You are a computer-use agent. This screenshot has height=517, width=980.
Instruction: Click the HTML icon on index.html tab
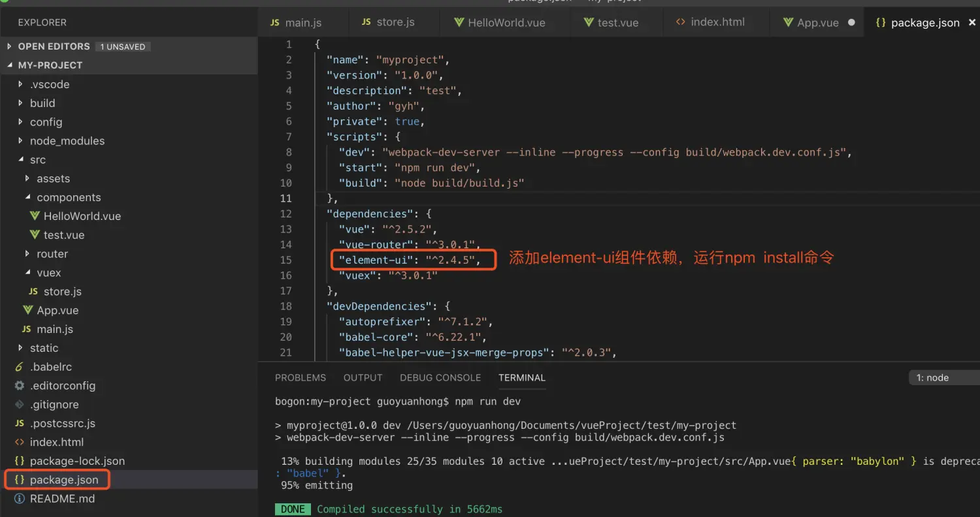click(x=681, y=22)
